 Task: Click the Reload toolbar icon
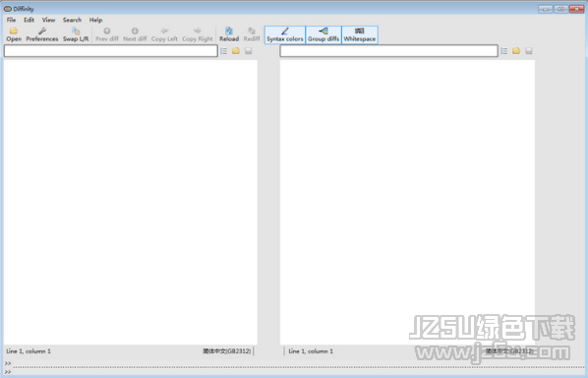click(229, 31)
